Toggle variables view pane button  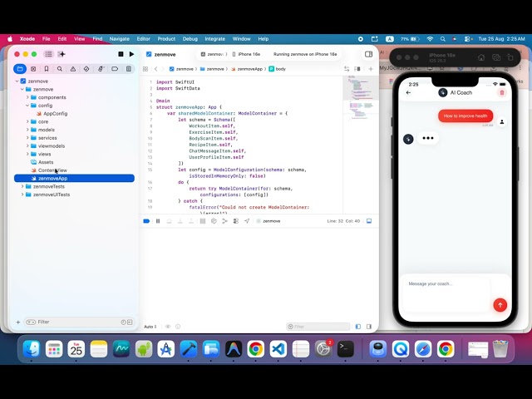pos(358,327)
